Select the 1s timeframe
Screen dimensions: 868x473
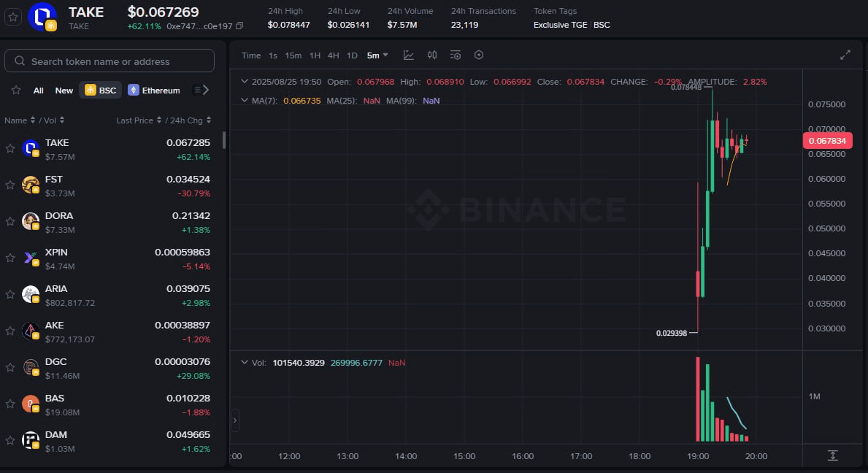273,55
